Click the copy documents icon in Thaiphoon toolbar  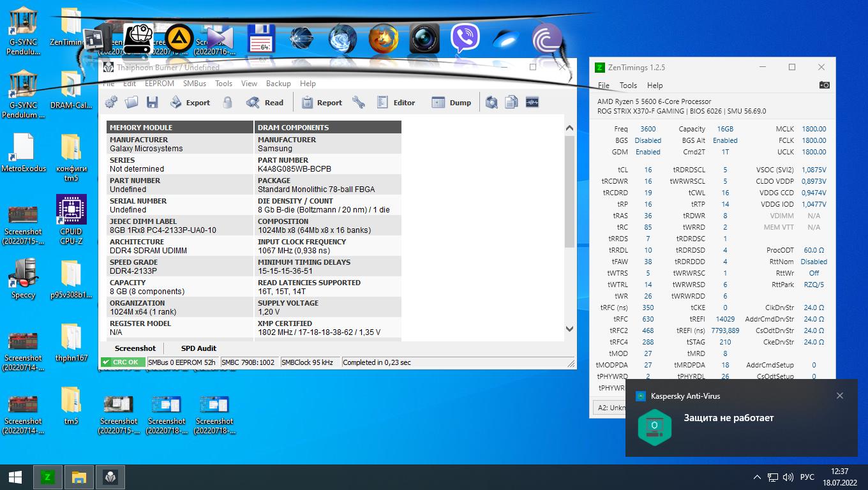point(511,102)
